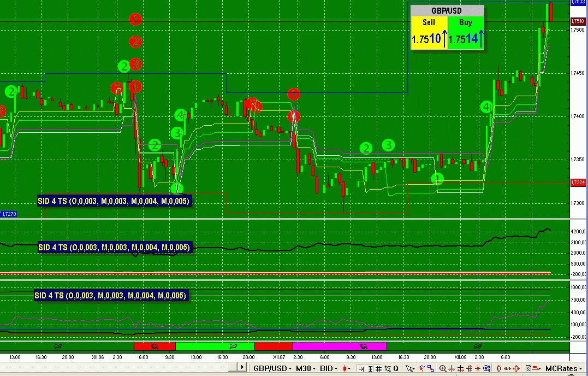Click the red horizontal scroll arrows icon
The image size is (588, 376).
[x=507, y=368]
